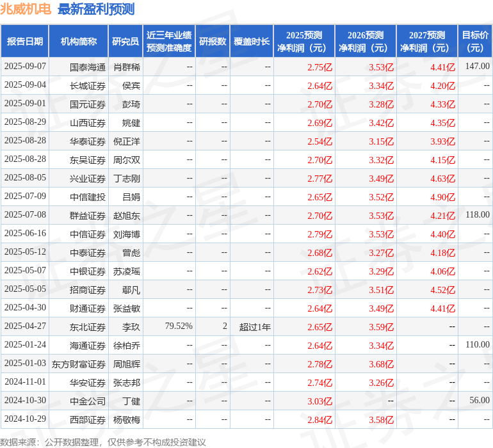Click the 覆盖时长 column header

pyautogui.click(x=252, y=42)
